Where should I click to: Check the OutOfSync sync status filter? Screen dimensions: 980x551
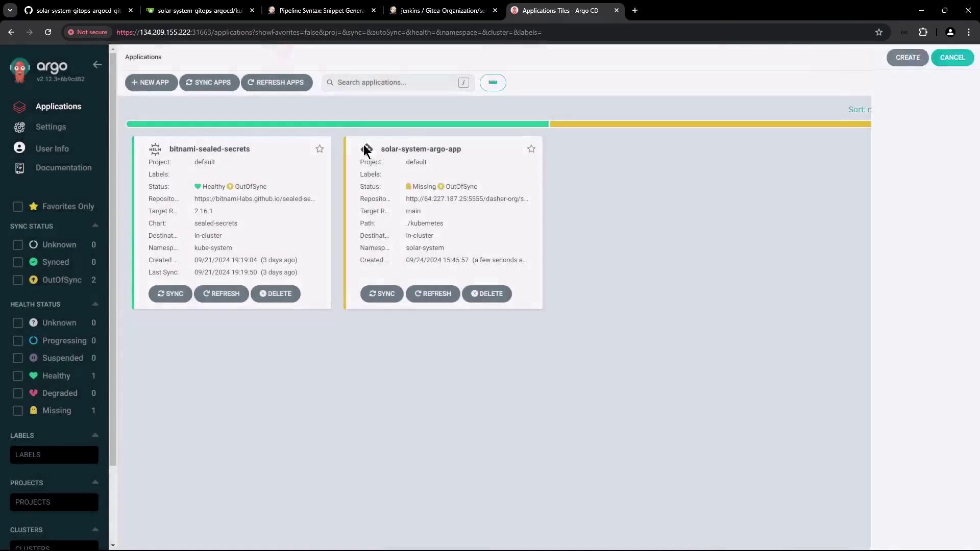tap(18, 280)
